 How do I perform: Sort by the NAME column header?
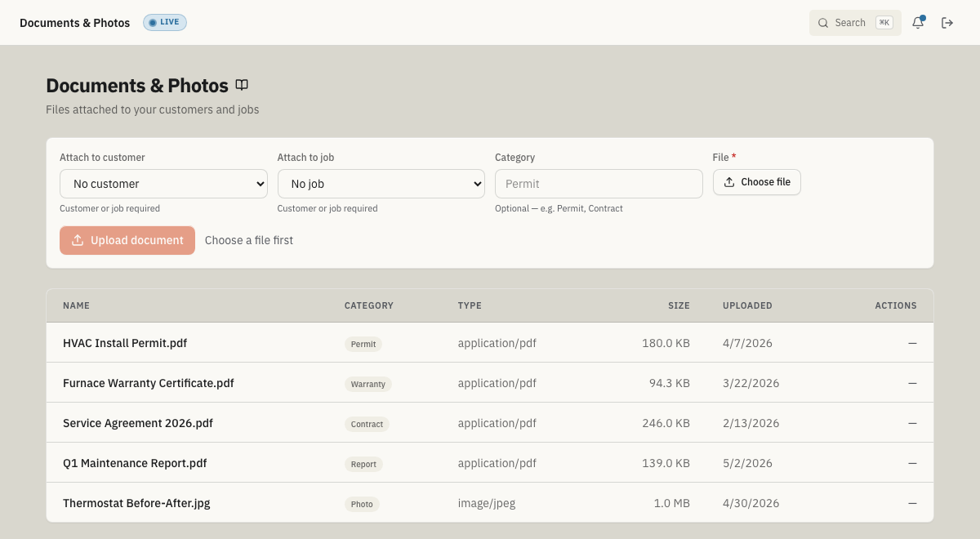point(76,305)
